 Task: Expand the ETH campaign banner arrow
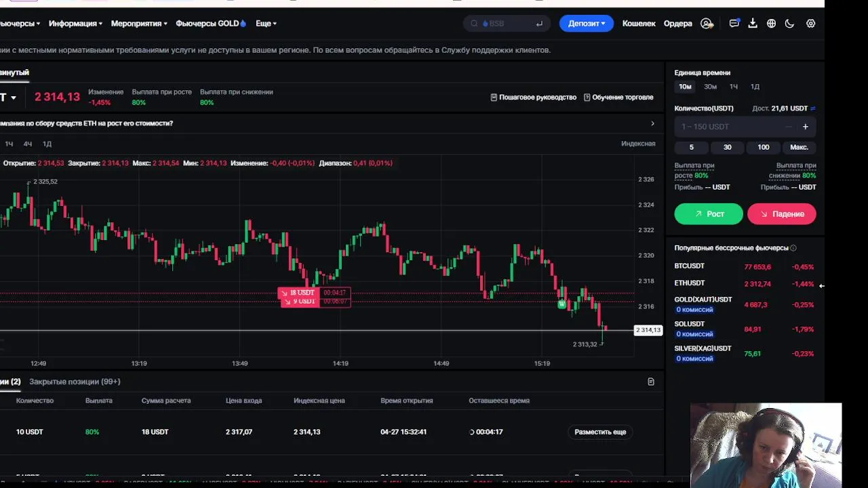(652, 123)
